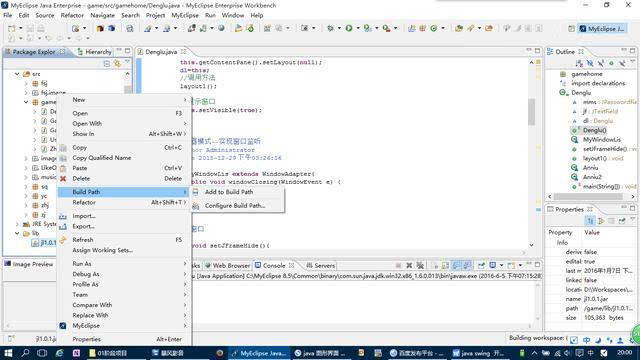Image resolution: width=640 pixels, height=360 pixels.
Task: Click the editor vertical scrollbar thumb
Action: [x=531, y=111]
